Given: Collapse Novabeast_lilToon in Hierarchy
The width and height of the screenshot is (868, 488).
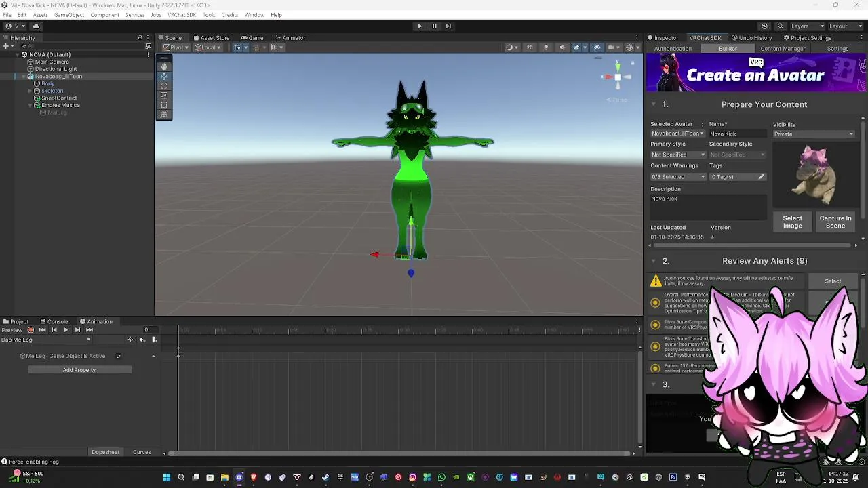Looking at the screenshot, I should click(x=24, y=76).
